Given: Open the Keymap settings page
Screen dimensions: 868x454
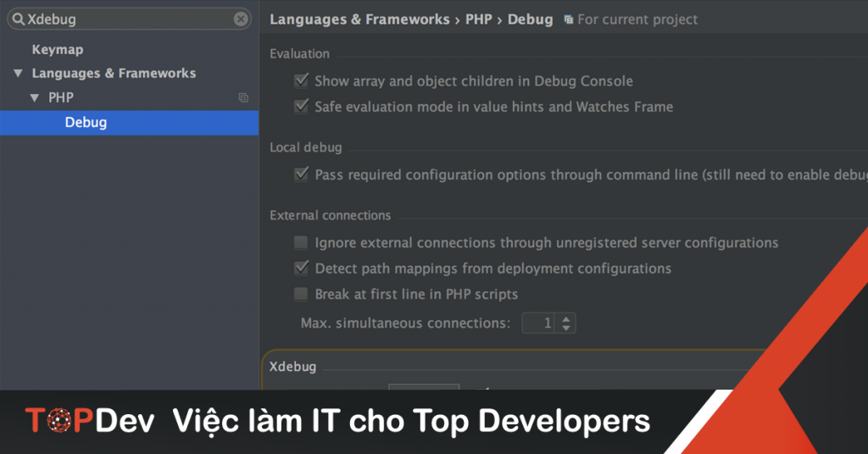Looking at the screenshot, I should (x=58, y=50).
